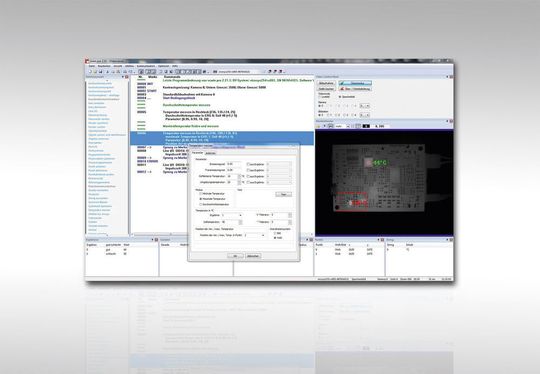Click the Abbrechen button
Screen dimensions: 540x374
tap(253, 256)
